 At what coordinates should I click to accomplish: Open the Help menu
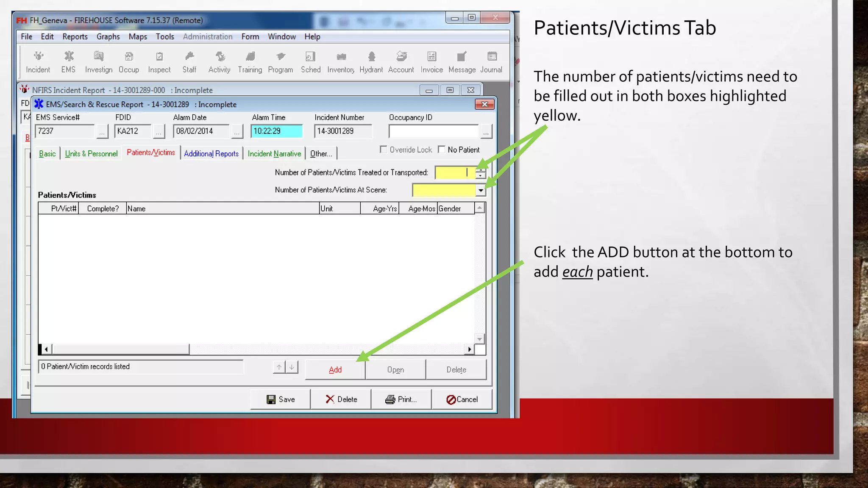click(x=312, y=37)
